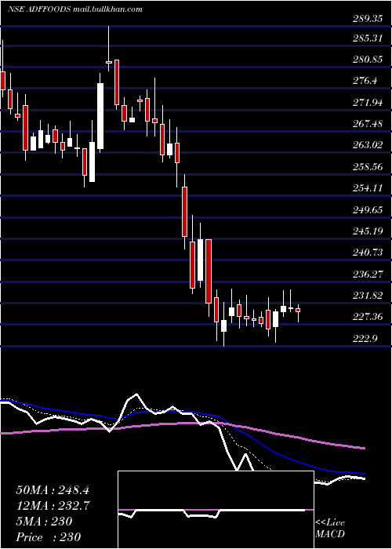
Task: Select the 289.35 price axis label
Action: pyautogui.click(x=368, y=19)
